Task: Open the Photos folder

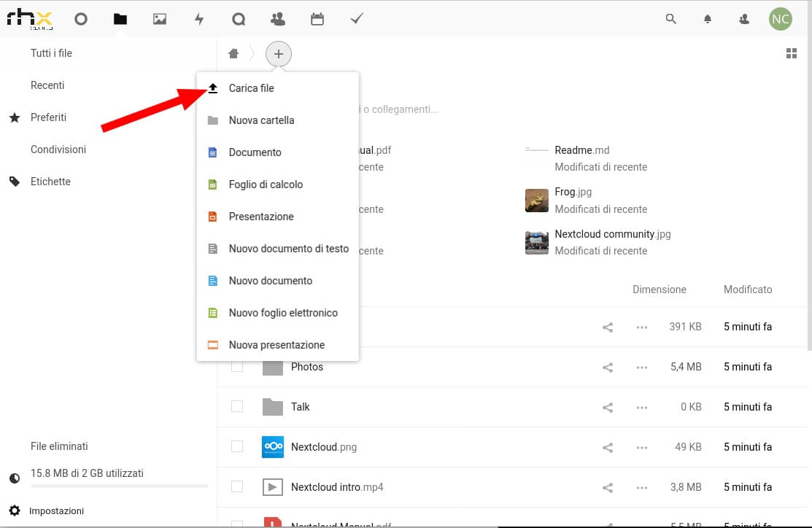Action: pos(307,367)
